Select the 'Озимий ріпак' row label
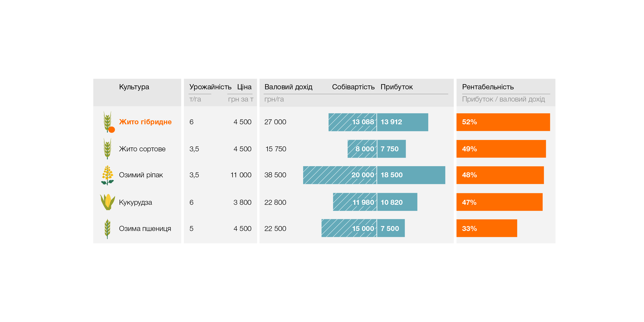 coord(141,175)
